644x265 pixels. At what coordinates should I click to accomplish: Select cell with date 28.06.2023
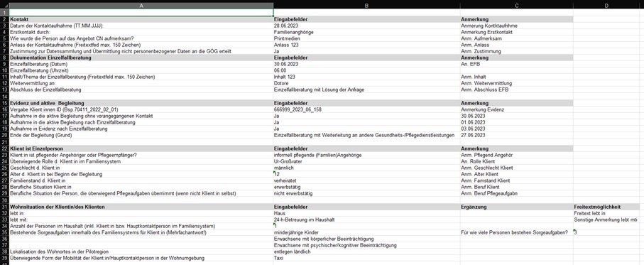366,26
